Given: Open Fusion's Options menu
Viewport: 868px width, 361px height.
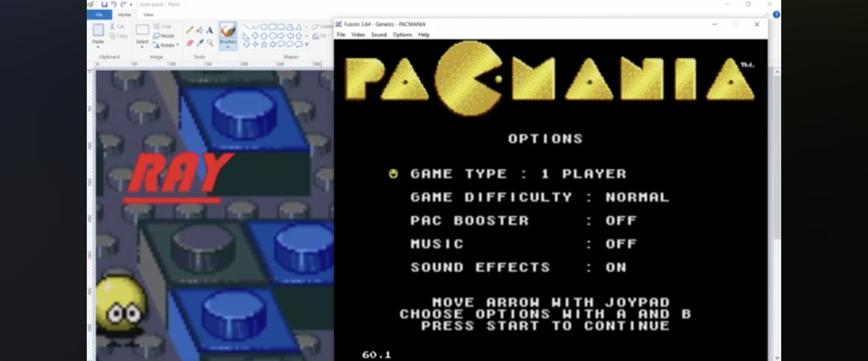Looking at the screenshot, I should pos(403,35).
